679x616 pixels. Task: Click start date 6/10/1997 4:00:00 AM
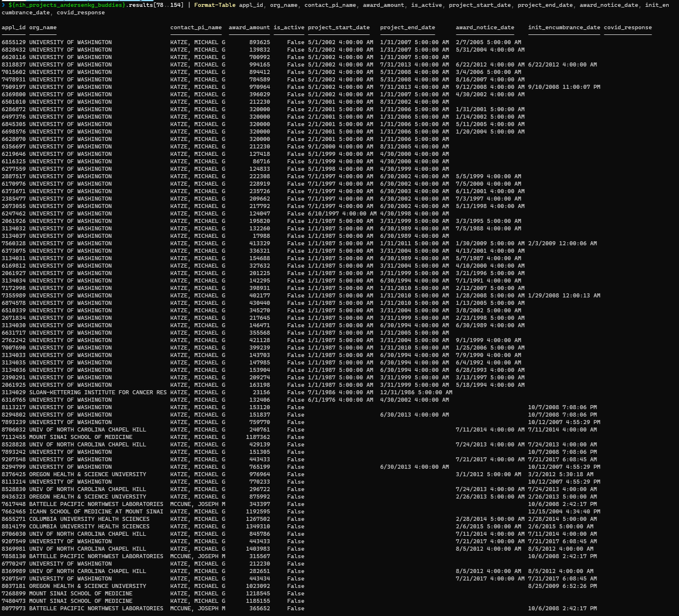[x=342, y=214]
